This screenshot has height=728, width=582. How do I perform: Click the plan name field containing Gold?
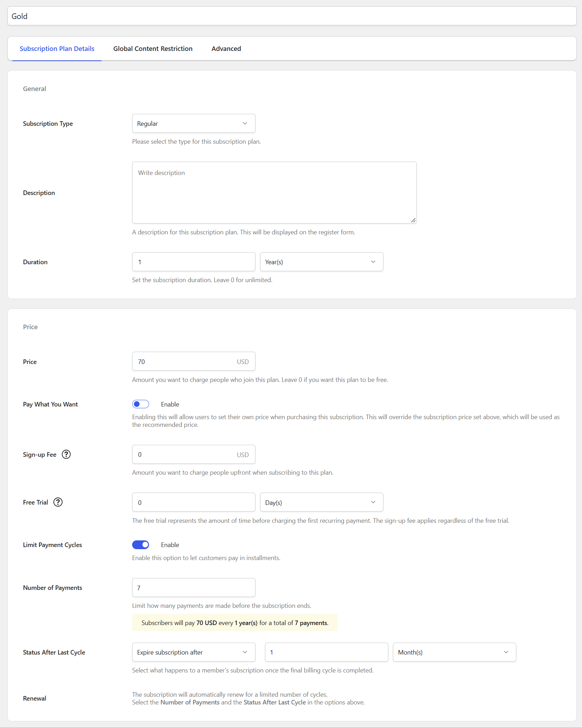click(x=292, y=16)
